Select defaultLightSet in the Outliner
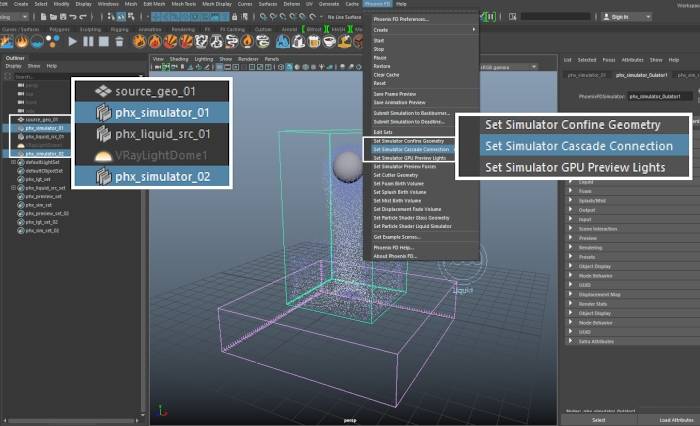 tap(42, 163)
